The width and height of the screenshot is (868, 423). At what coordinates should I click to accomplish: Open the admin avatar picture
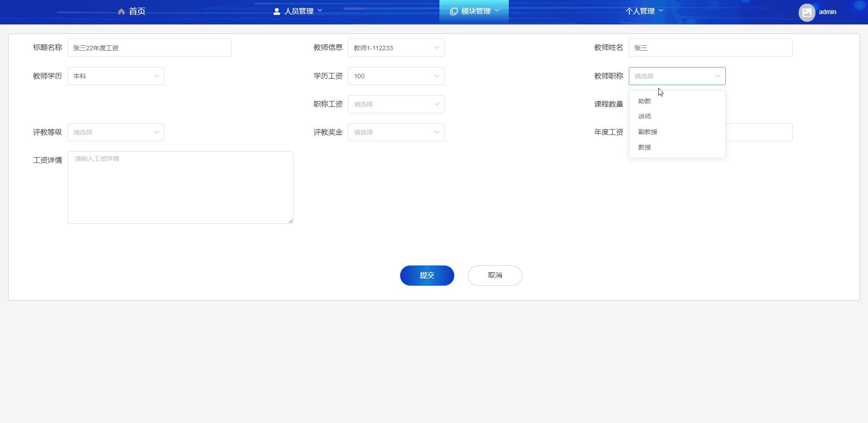807,12
